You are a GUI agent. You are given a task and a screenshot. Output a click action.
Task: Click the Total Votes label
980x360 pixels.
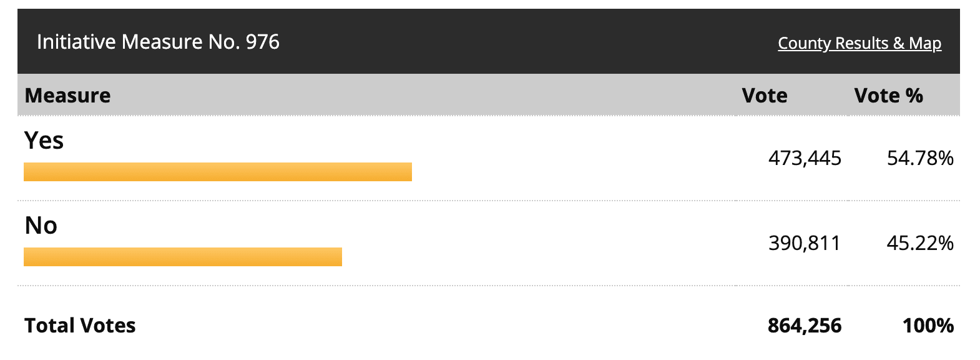pos(80,326)
